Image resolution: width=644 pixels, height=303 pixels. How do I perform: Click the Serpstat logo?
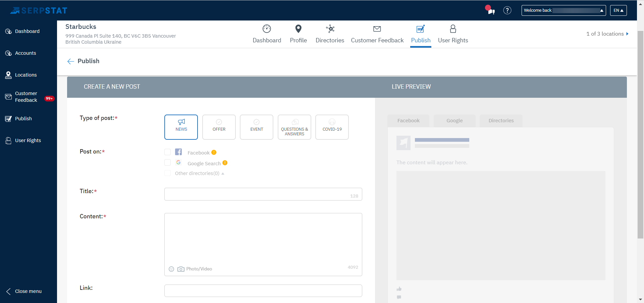point(39,11)
